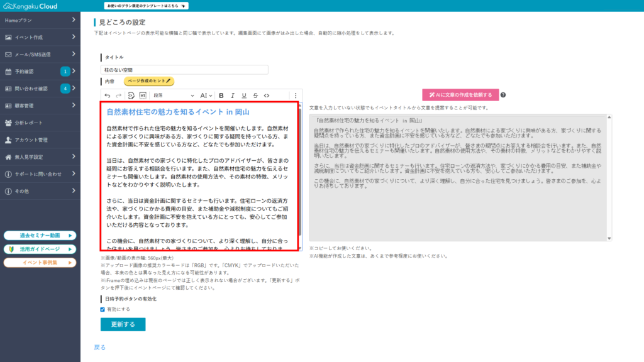
Task: Apply italic formatting in the editor
Action: (232, 96)
